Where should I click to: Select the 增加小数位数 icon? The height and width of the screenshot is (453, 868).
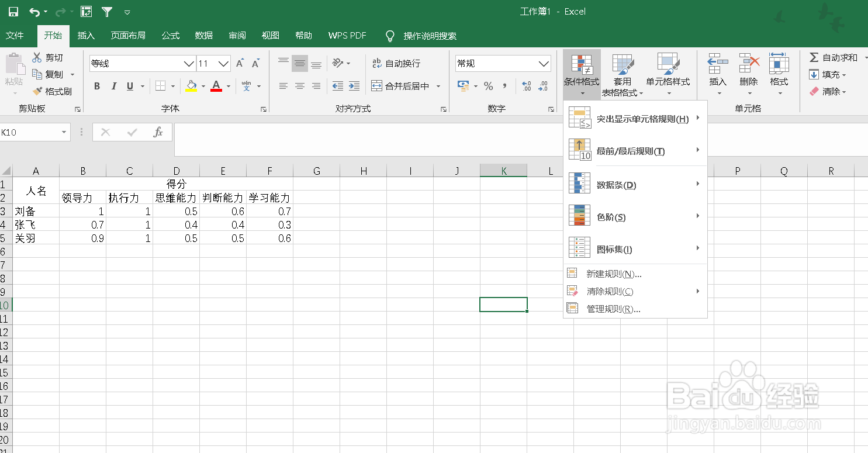point(525,85)
